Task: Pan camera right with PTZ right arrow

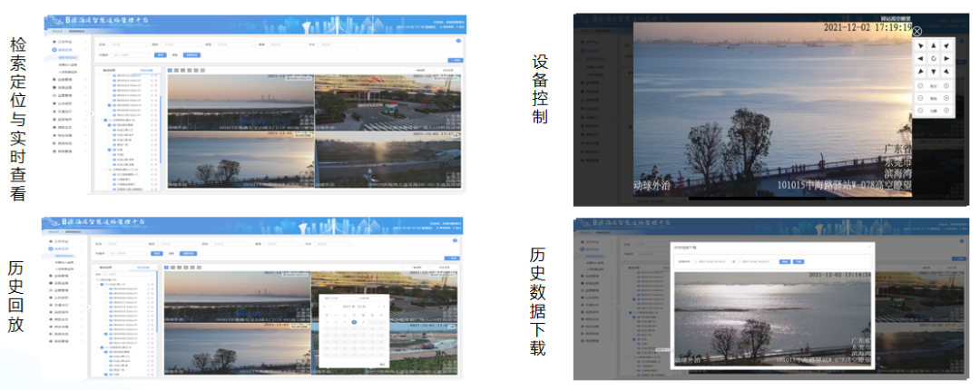Action: (x=946, y=59)
